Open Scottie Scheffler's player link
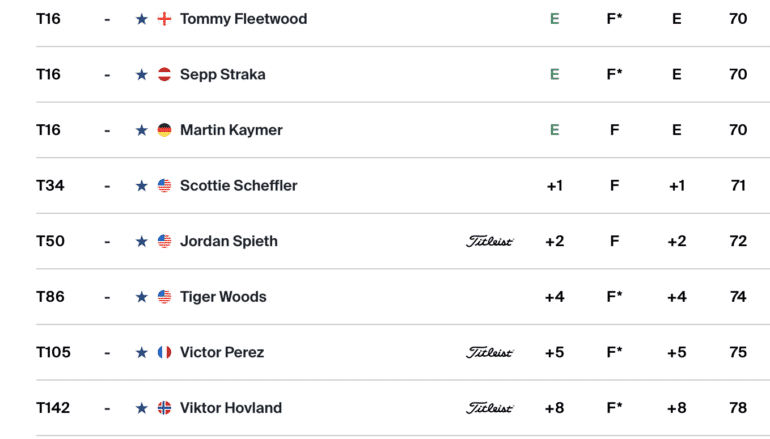770x439 pixels. coord(238,186)
